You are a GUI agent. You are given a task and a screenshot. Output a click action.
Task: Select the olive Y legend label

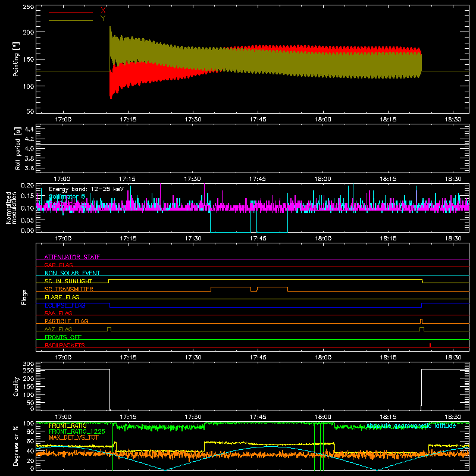[103, 18]
